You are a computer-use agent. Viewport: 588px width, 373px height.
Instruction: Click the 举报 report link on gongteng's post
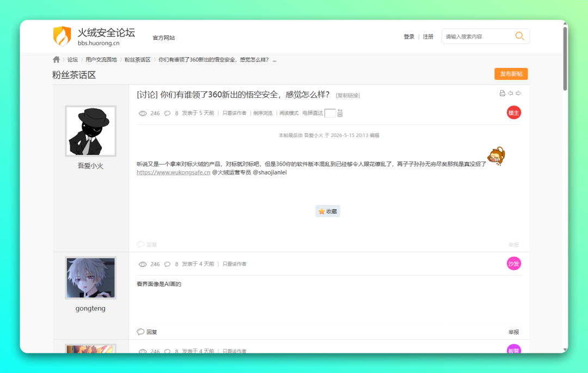pyautogui.click(x=514, y=332)
